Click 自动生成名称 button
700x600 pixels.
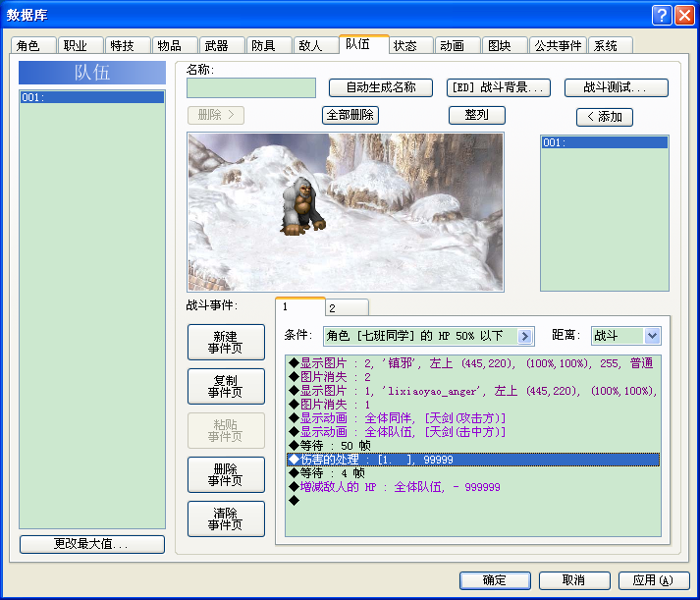[x=381, y=87]
